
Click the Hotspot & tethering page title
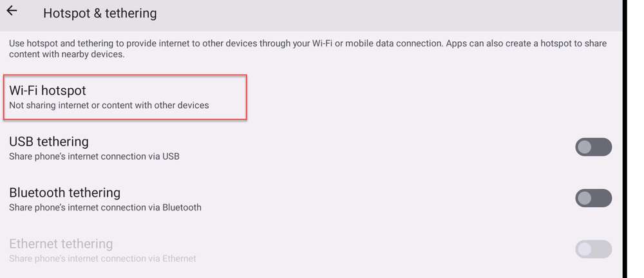tap(100, 14)
